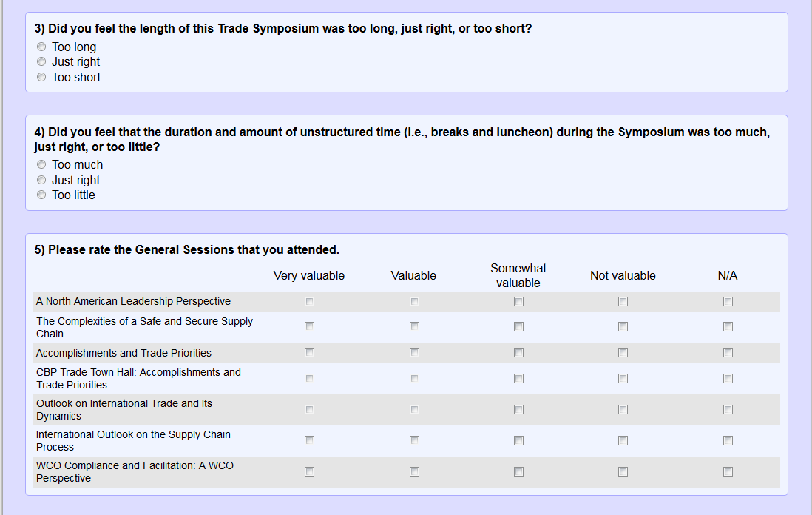This screenshot has height=515, width=812.
Task: Check Valuable for North American Leadership Perspective
Action: pos(414,302)
